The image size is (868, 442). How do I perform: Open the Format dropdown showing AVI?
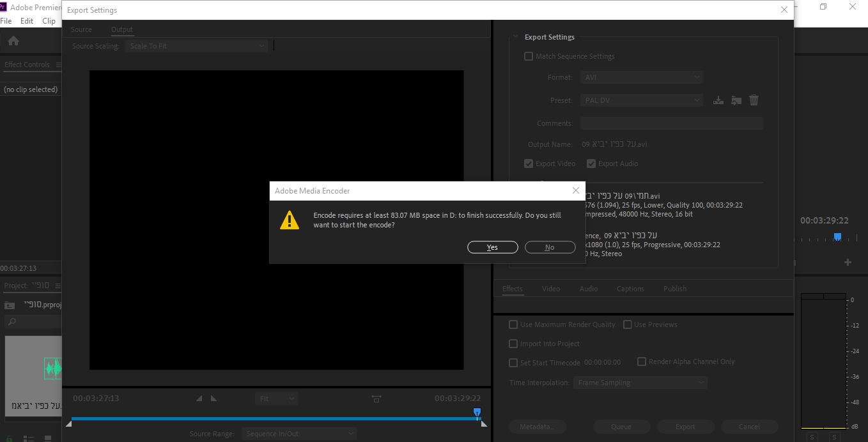point(642,77)
